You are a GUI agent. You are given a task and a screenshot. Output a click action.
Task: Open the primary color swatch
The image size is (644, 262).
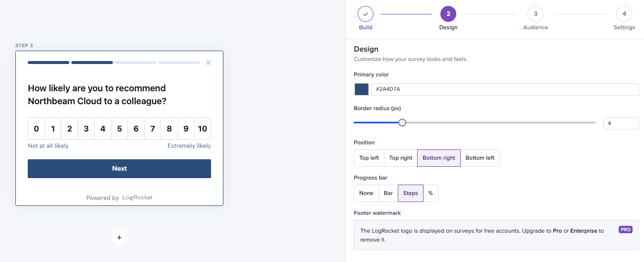pos(362,89)
